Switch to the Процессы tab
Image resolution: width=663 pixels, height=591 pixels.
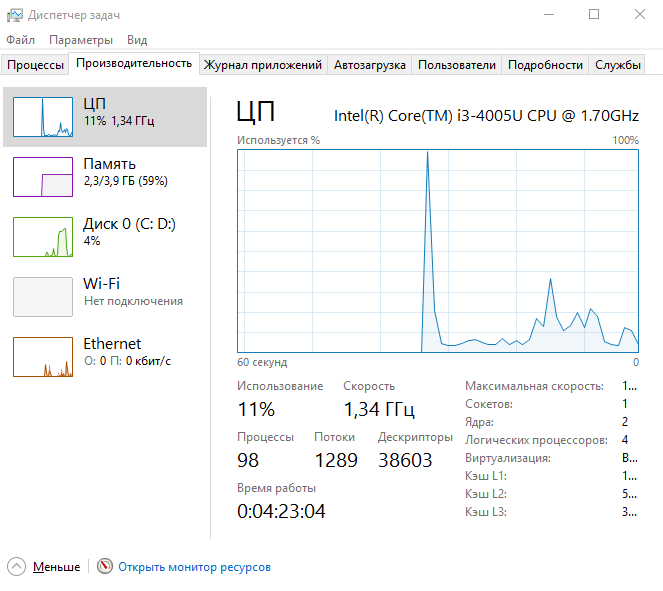click(36, 65)
